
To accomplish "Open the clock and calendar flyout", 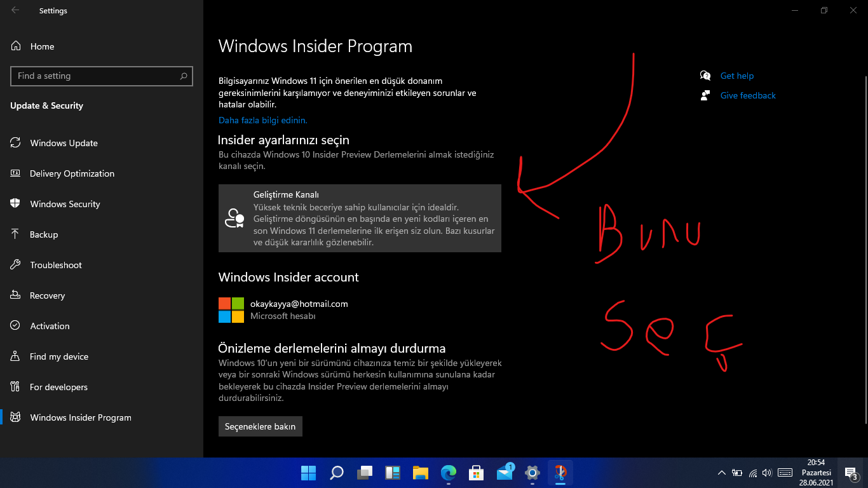I will [817, 473].
